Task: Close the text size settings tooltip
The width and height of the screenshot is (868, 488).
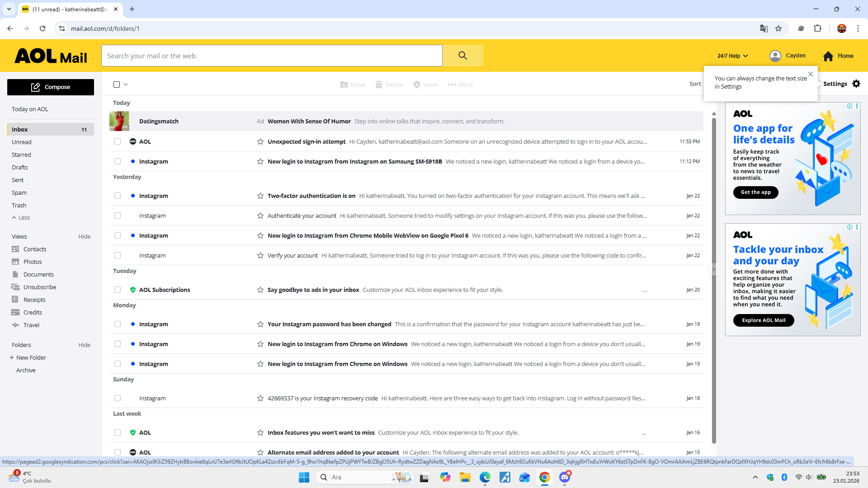Action: click(x=811, y=74)
